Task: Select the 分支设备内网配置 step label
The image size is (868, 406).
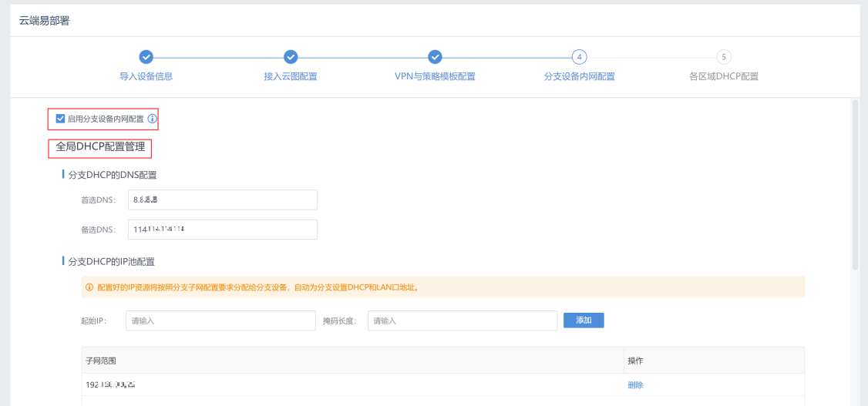Action: tap(579, 77)
